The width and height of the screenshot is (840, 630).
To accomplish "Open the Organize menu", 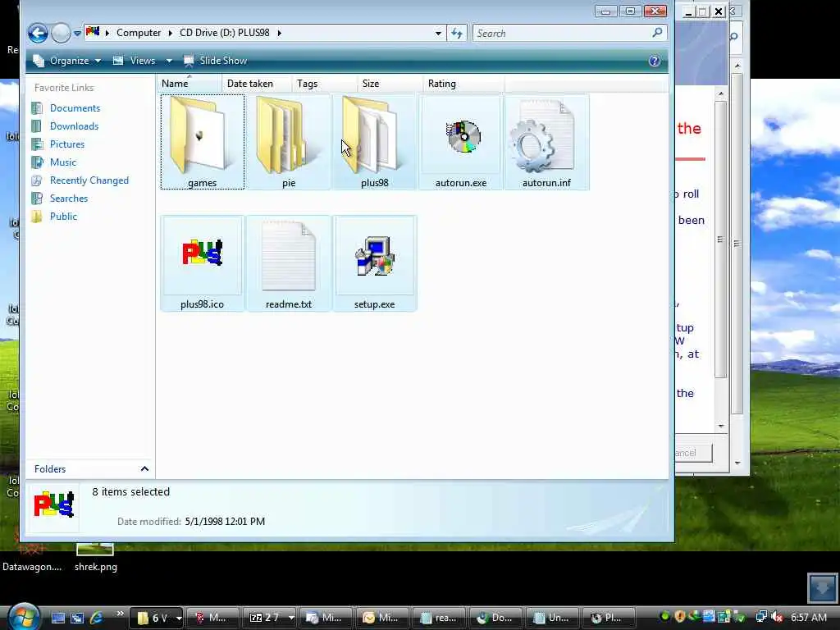I will click(67, 61).
